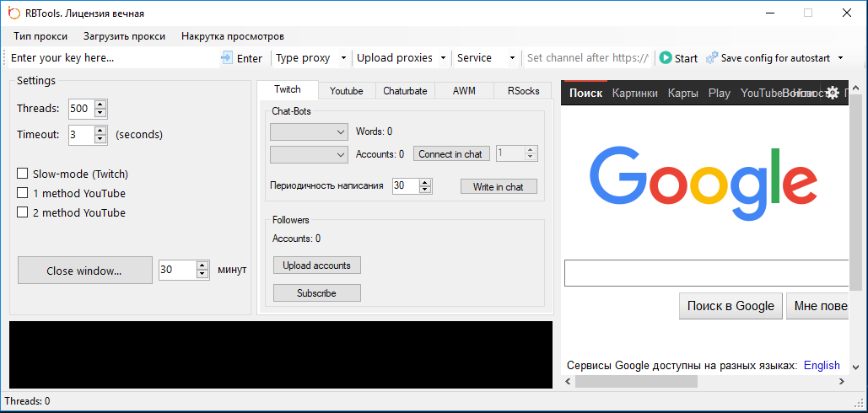868x413 pixels.
Task: Increase the минут spinner value
Action: [x=202, y=265]
